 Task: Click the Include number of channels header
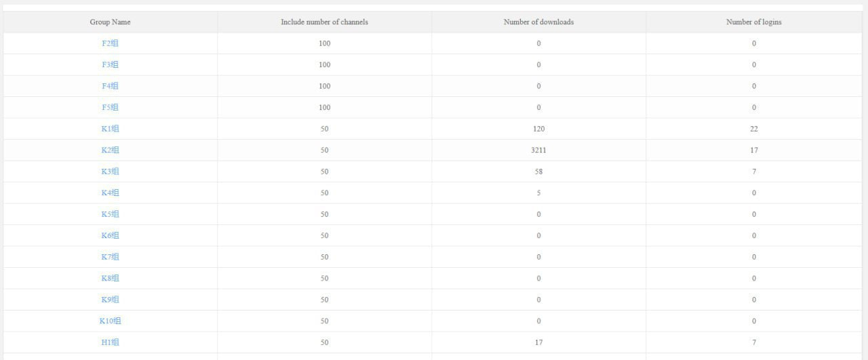pyautogui.click(x=324, y=22)
